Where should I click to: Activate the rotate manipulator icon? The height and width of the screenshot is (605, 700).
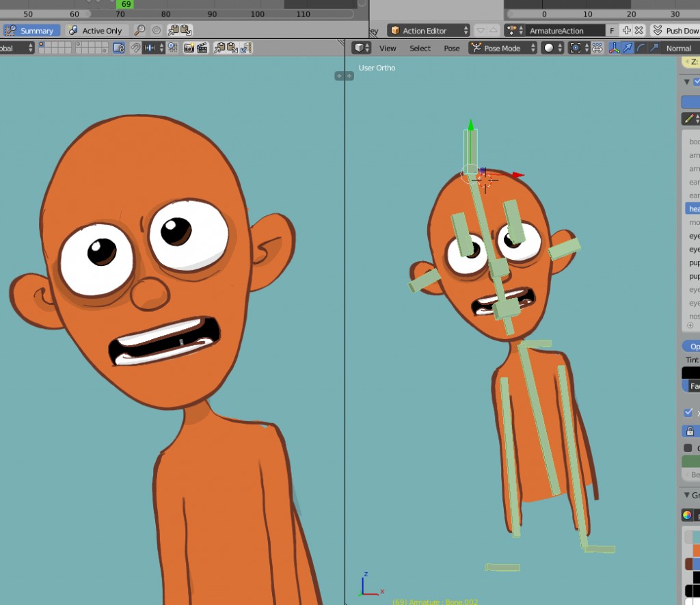pyautogui.click(x=641, y=48)
